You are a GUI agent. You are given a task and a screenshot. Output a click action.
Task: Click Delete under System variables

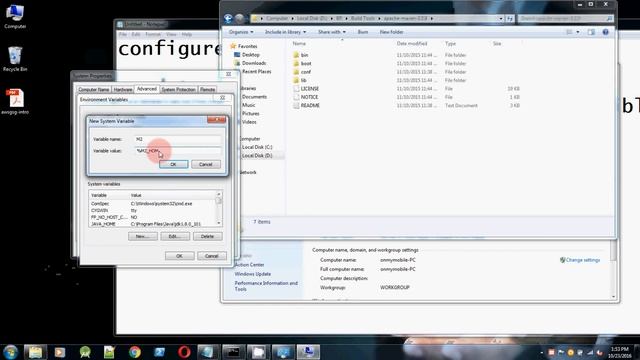[207, 236]
